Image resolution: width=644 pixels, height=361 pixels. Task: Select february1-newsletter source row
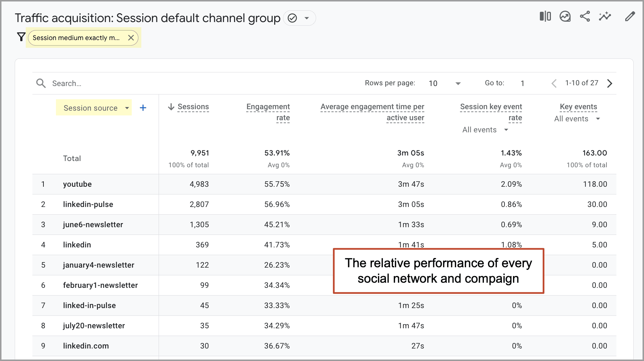coord(100,285)
